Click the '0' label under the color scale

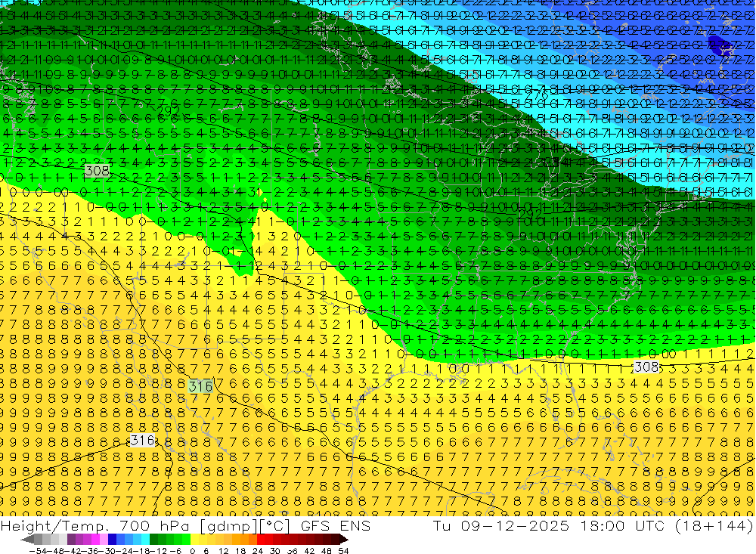click(x=192, y=551)
